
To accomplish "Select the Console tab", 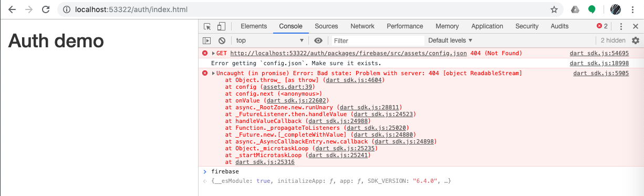I will [x=290, y=26].
